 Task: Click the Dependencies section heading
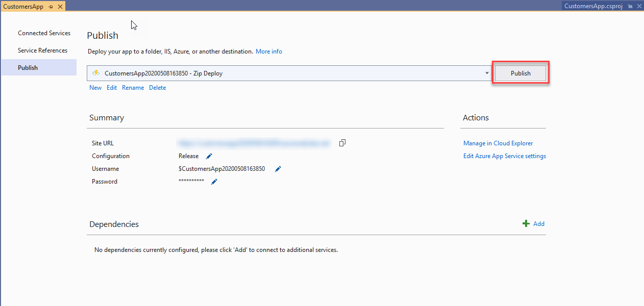[114, 224]
